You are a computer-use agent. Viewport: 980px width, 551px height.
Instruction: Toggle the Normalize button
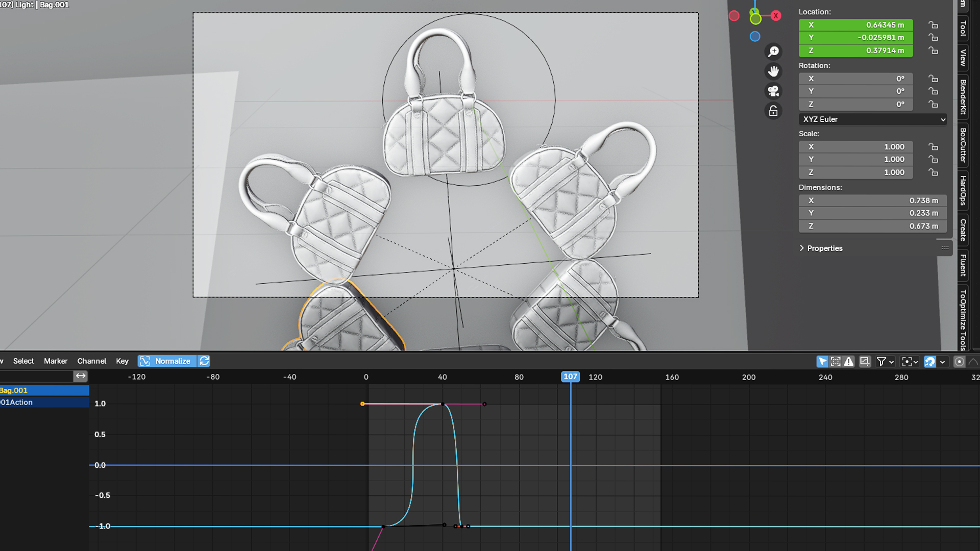(x=167, y=361)
